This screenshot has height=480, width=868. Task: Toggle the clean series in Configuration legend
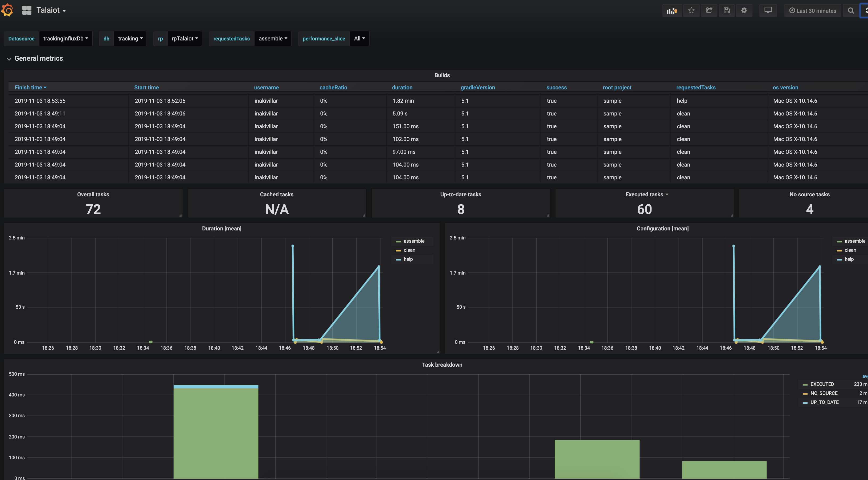850,250
